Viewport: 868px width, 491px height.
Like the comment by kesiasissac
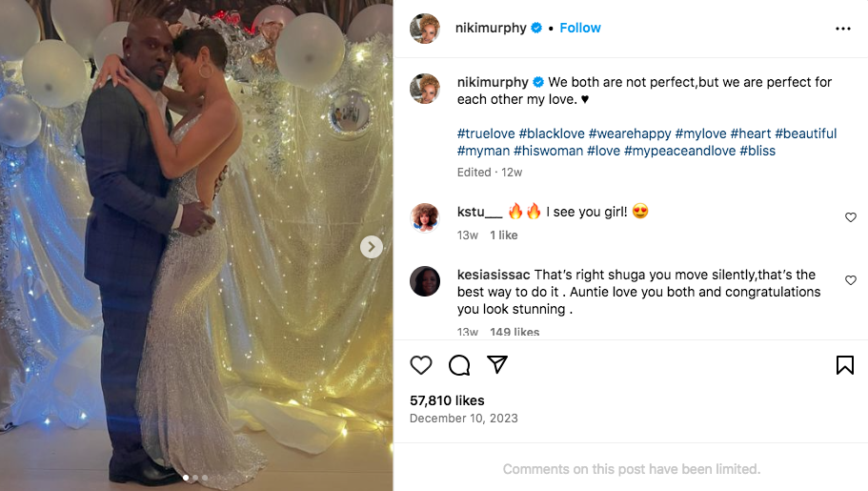(851, 280)
